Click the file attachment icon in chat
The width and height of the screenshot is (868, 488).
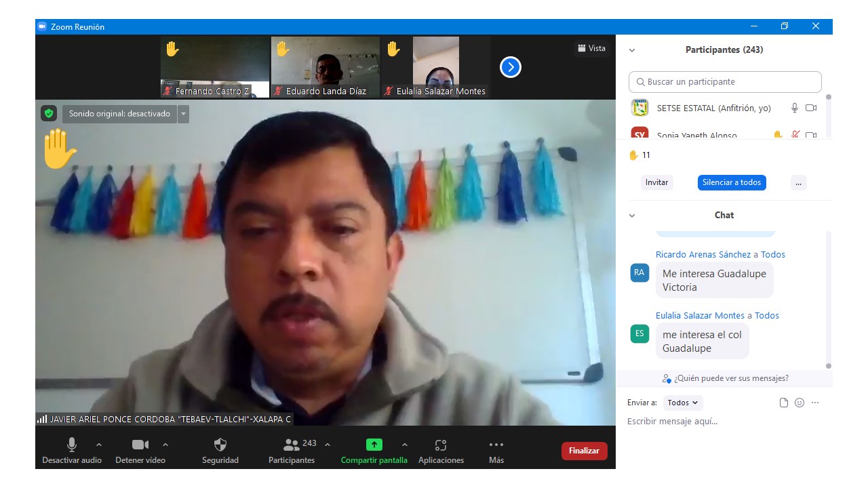click(784, 403)
